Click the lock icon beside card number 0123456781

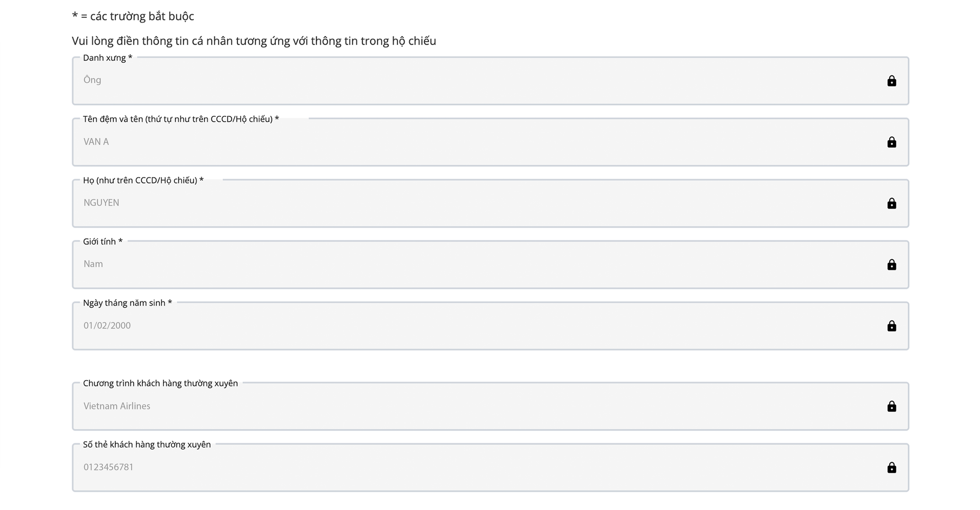[x=891, y=467]
